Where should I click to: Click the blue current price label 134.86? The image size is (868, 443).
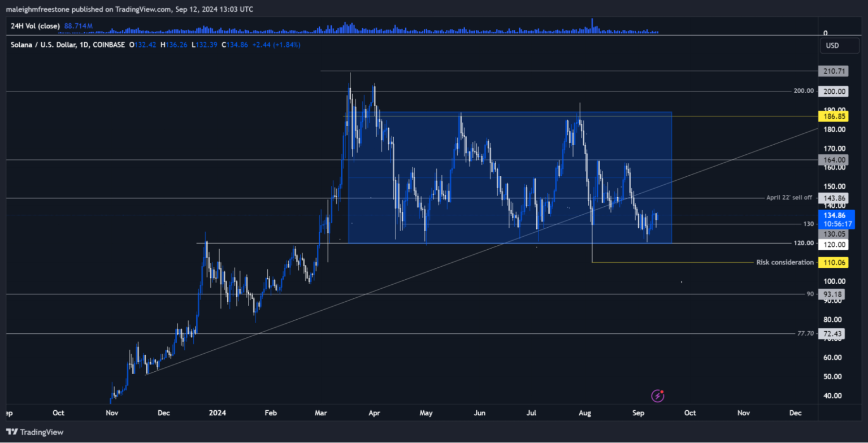pyautogui.click(x=835, y=215)
